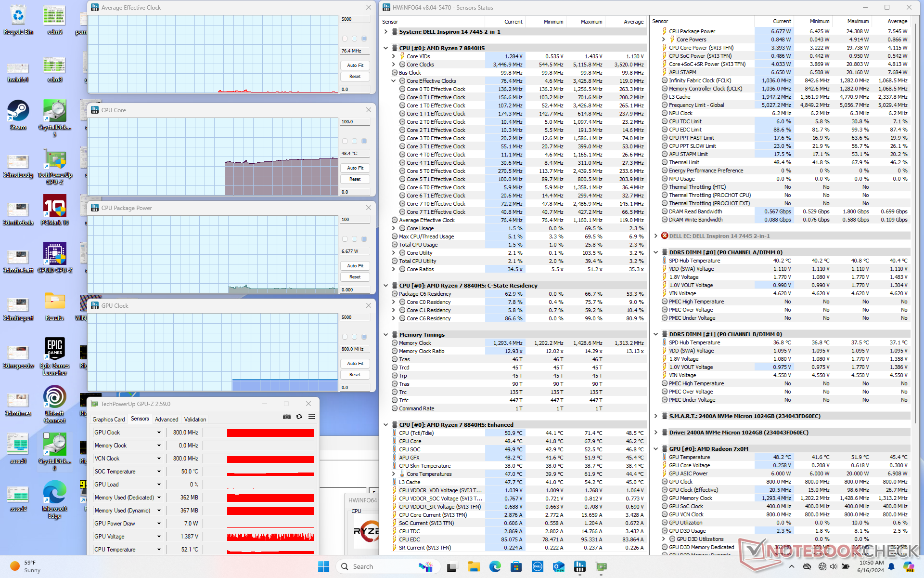Image resolution: width=924 pixels, height=578 pixels.
Task: Click the 100.0 maximum field in the CPU Core graph
Action: tap(355, 122)
